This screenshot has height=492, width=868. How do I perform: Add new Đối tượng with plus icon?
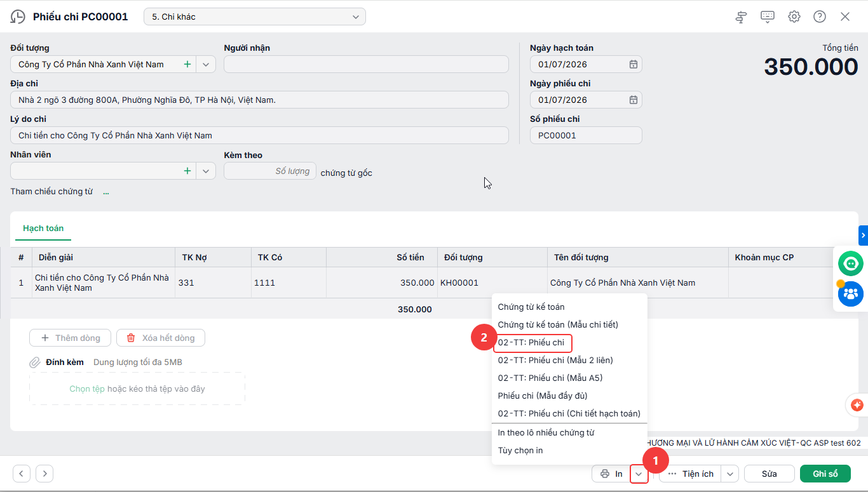(187, 64)
